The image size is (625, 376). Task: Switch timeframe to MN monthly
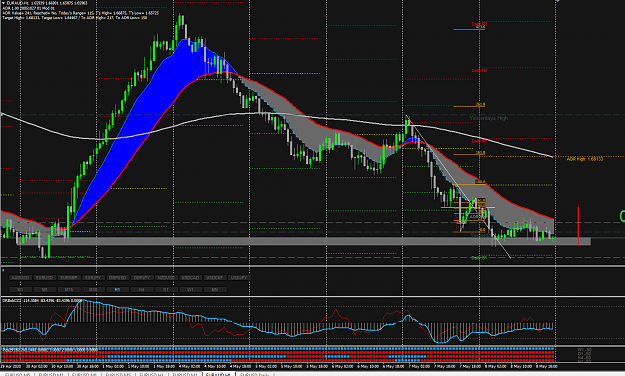[214, 289]
